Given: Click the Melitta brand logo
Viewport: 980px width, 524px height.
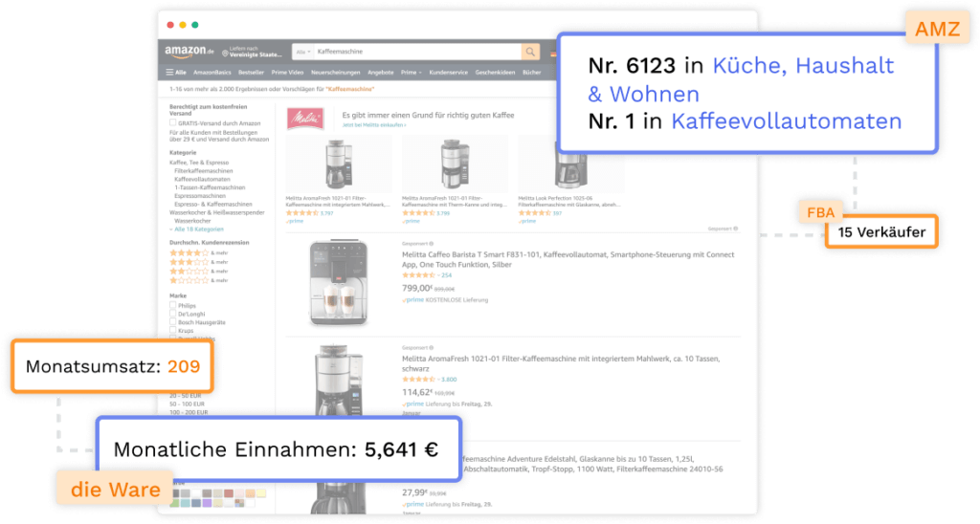Looking at the screenshot, I should pyautogui.click(x=305, y=119).
